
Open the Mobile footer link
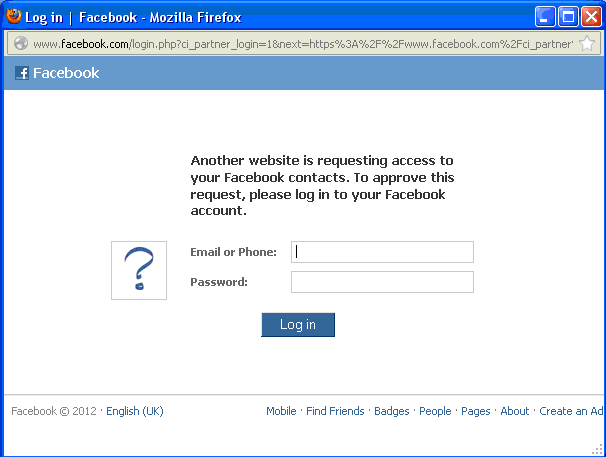tap(281, 411)
